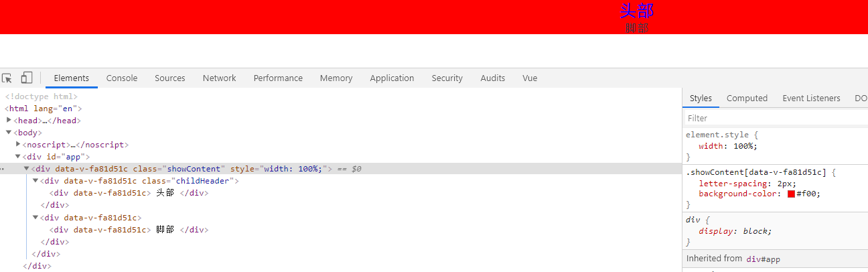Click the class childHeader attribute value

coord(204,181)
